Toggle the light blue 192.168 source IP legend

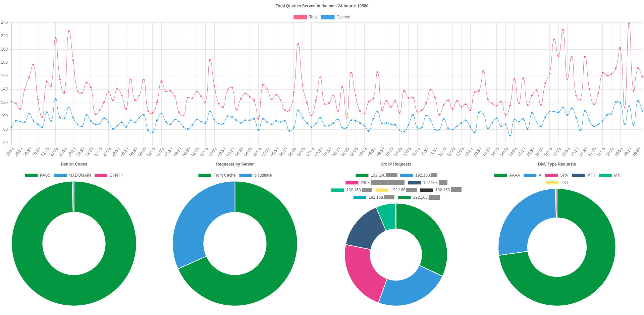pyautogui.click(x=419, y=175)
